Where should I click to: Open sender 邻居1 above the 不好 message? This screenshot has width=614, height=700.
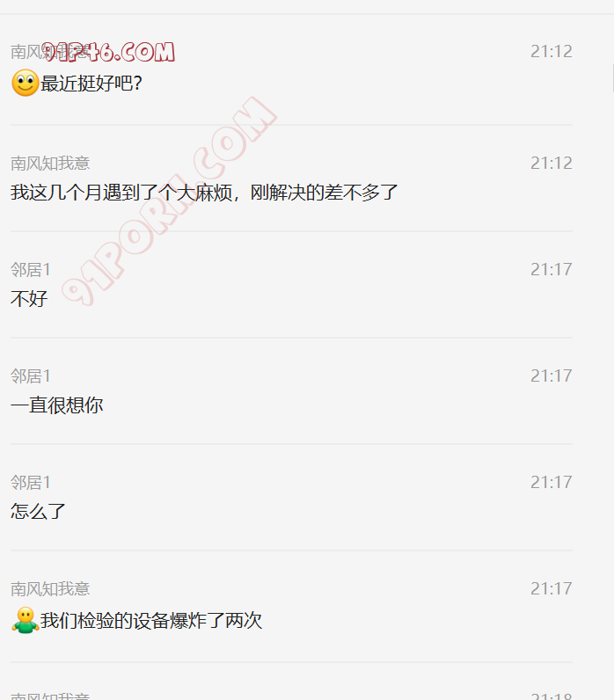(31, 270)
